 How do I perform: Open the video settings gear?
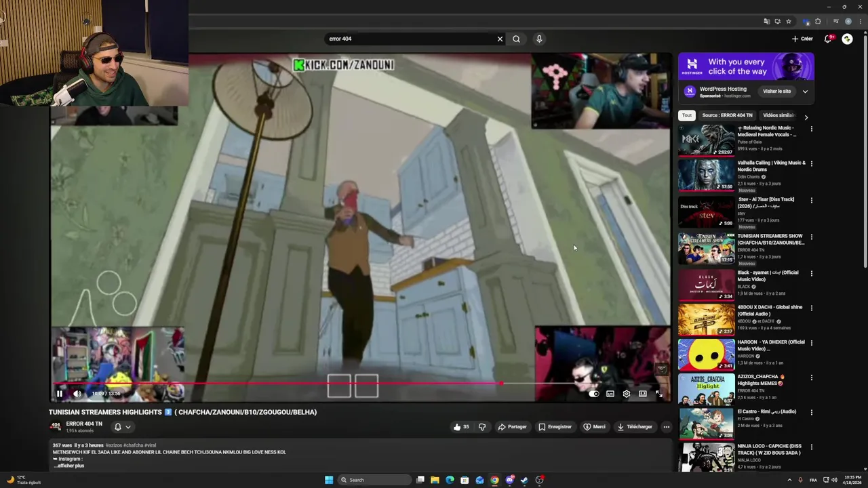pos(626,394)
